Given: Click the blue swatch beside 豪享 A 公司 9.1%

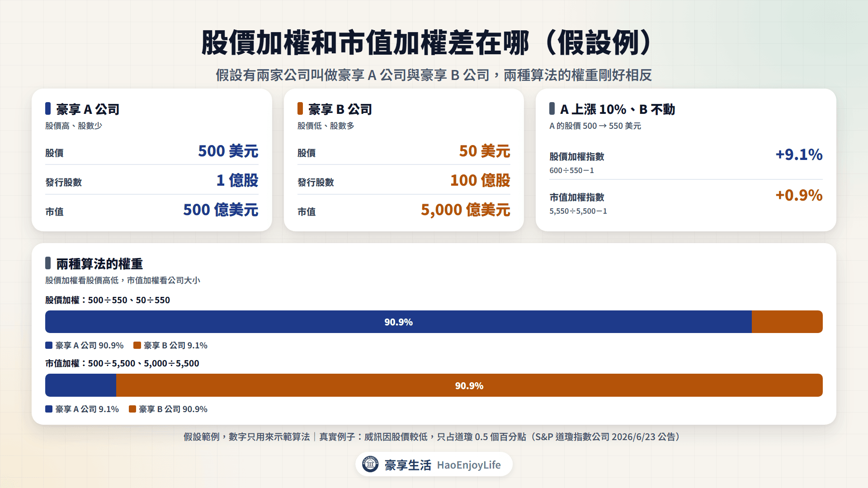Looking at the screenshot, I should 49,409.
